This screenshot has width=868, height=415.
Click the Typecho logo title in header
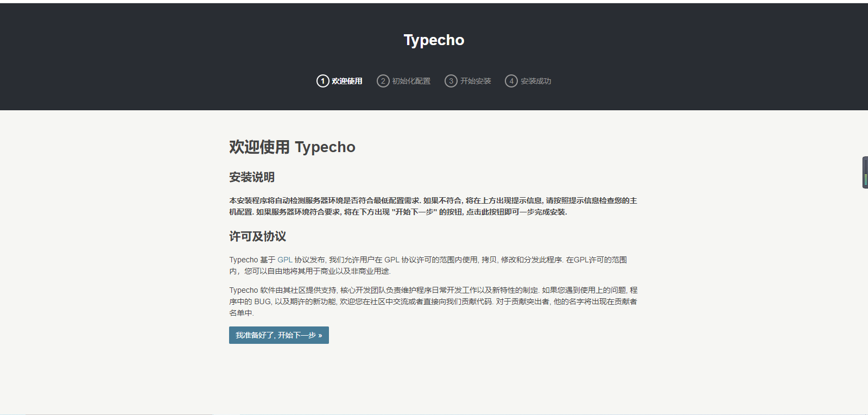434,40
